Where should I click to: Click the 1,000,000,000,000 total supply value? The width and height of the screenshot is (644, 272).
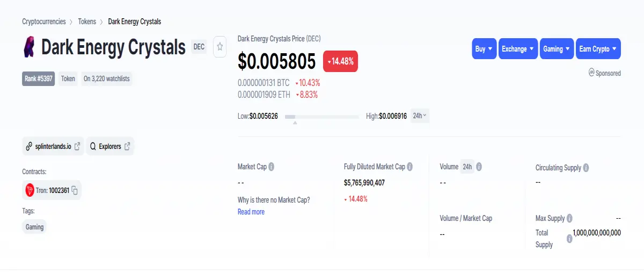[597, 233]
